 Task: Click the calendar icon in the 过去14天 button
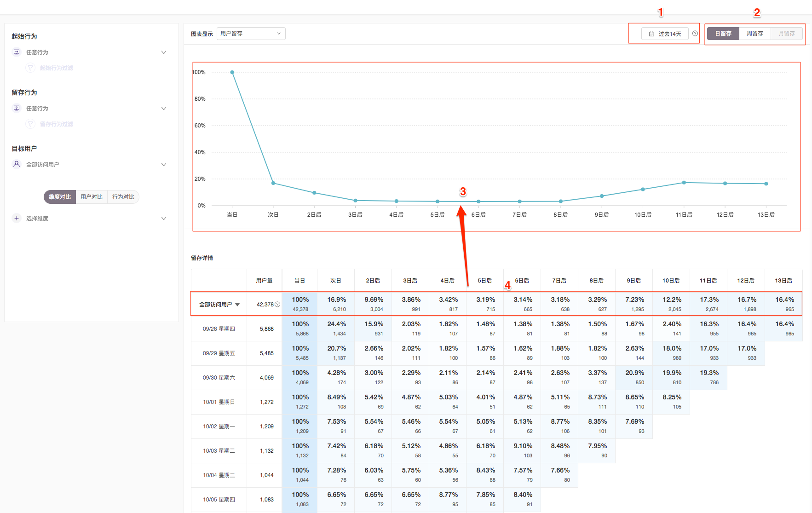pyautogui.click(x=651, y=34)
